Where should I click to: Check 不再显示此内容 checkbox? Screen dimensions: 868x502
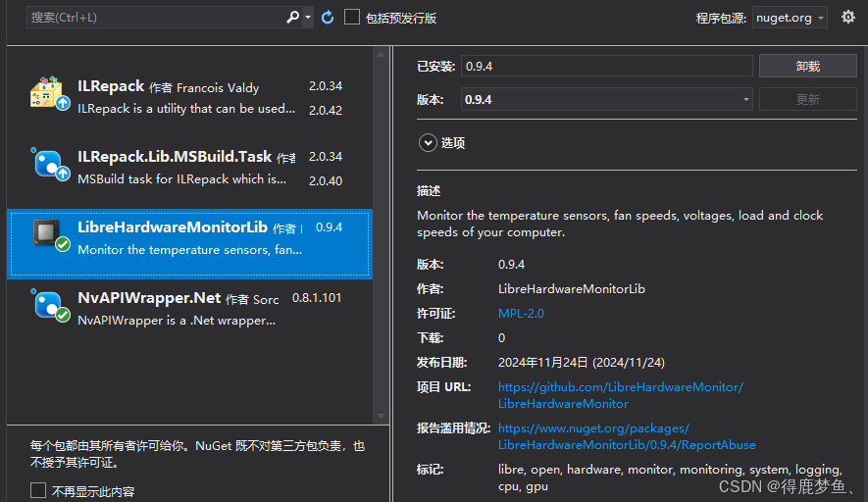38,490
